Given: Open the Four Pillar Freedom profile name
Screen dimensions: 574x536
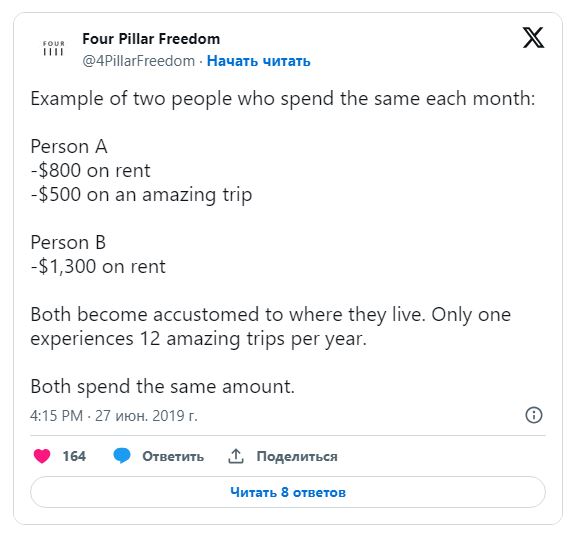Looking at the screenshot, I should (x=151, y=39).
